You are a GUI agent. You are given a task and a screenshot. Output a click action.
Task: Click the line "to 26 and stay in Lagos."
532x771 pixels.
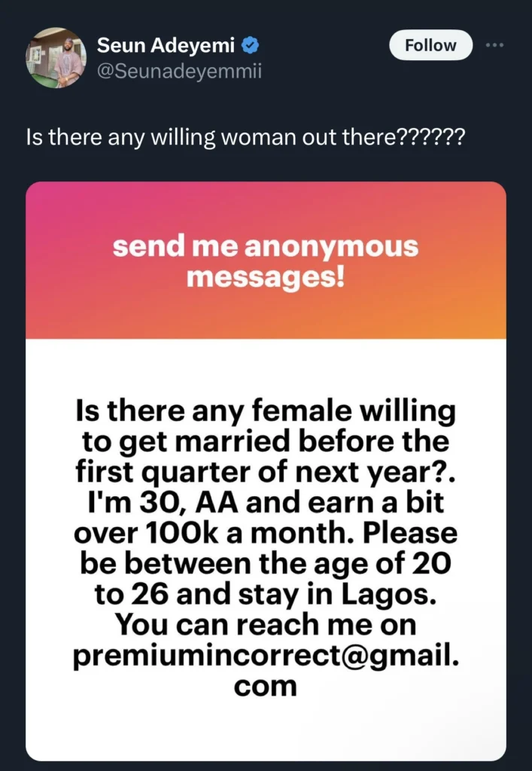pyautogui.click(x=266, y=595)
